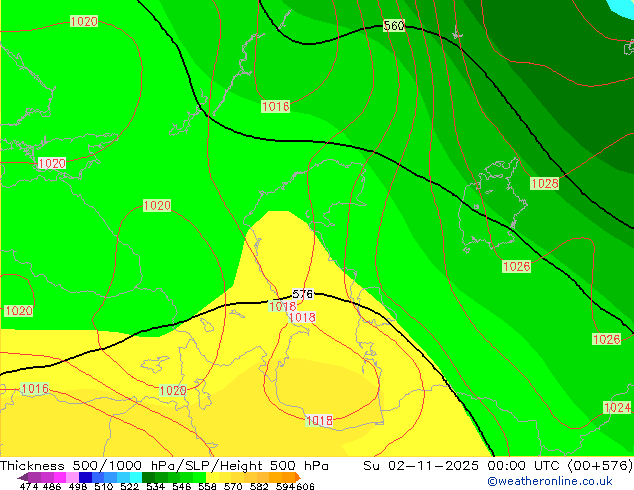
Task: Click the 522 legend value
Action: [129, 486]
